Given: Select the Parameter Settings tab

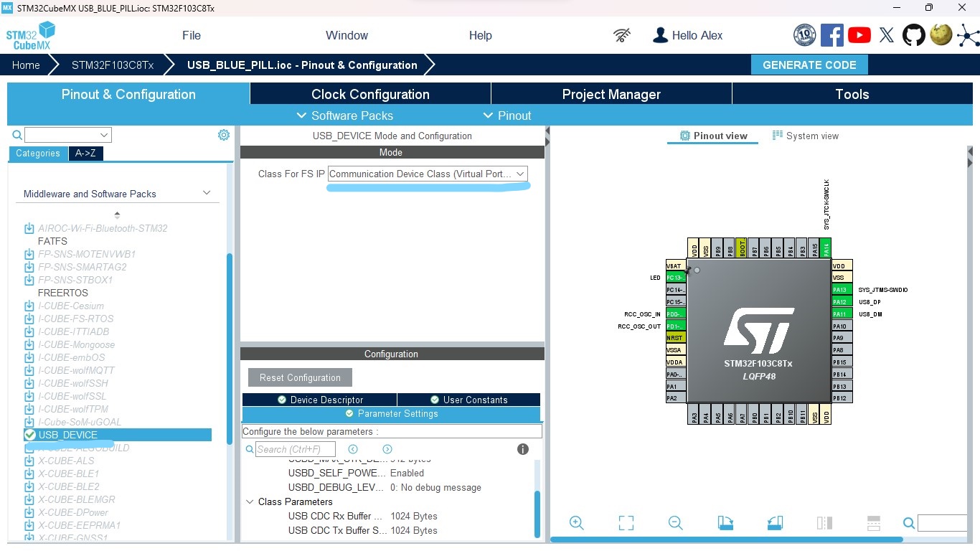Looking at the screenshot, I should tap(391, 414).
